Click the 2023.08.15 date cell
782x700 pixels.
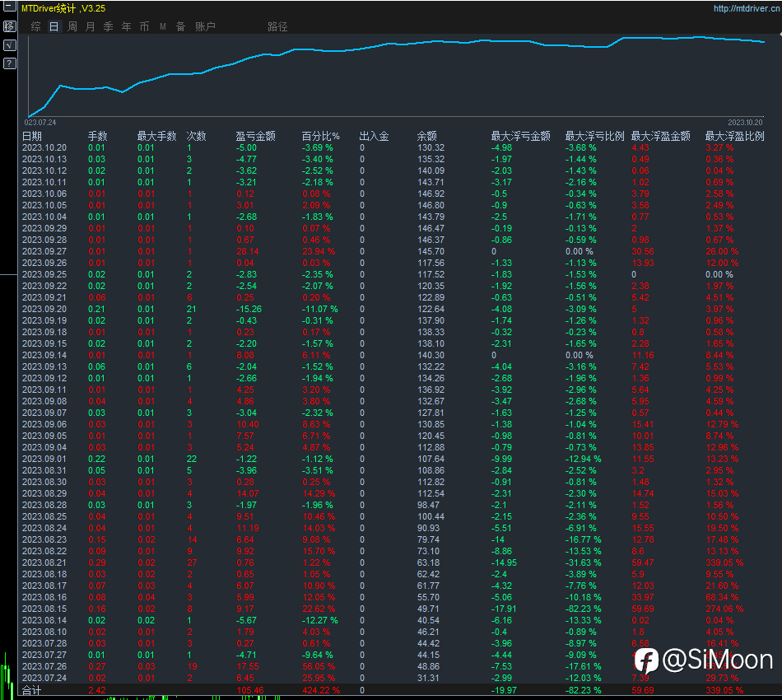(x=44, y=609)
